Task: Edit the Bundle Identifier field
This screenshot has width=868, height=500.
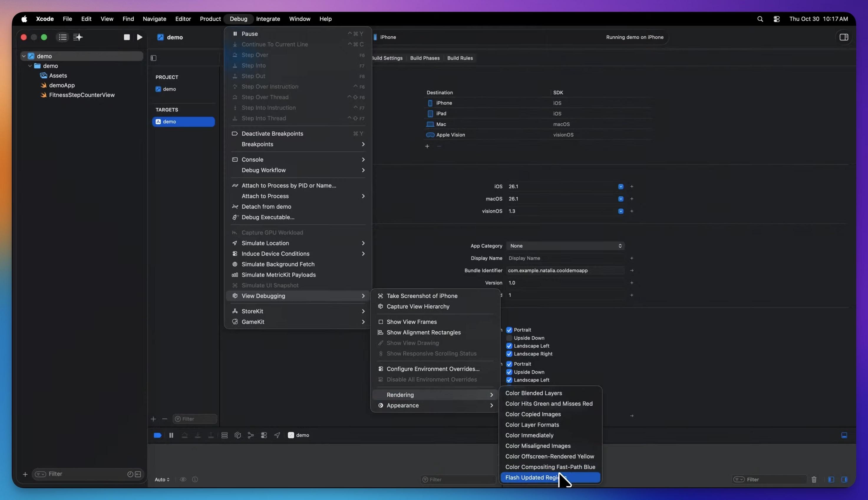Action: tap(565, 271)
